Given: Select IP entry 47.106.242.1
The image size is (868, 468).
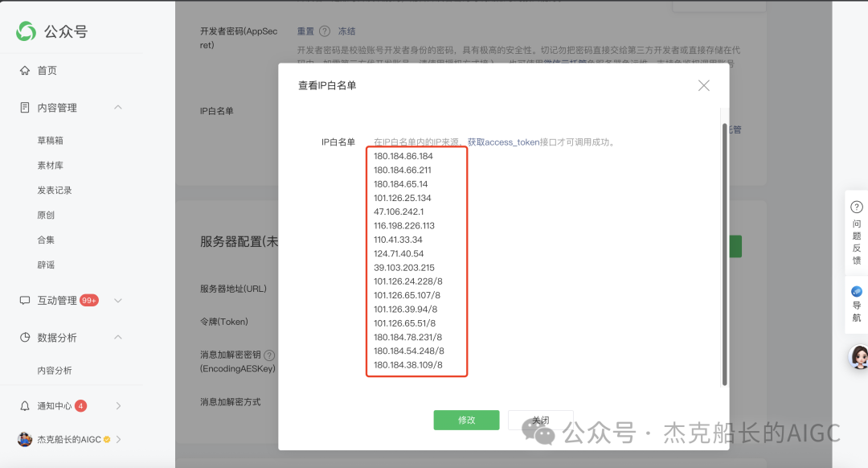Looking at the screenshot, I should point(399,211).
